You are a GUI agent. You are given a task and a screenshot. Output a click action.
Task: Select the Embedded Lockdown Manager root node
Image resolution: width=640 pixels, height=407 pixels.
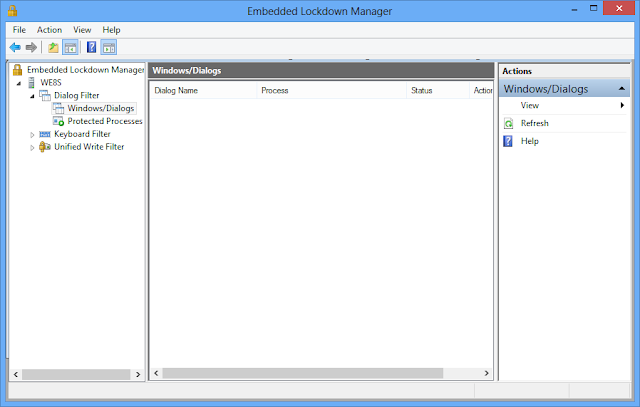(x=85, y=70)
